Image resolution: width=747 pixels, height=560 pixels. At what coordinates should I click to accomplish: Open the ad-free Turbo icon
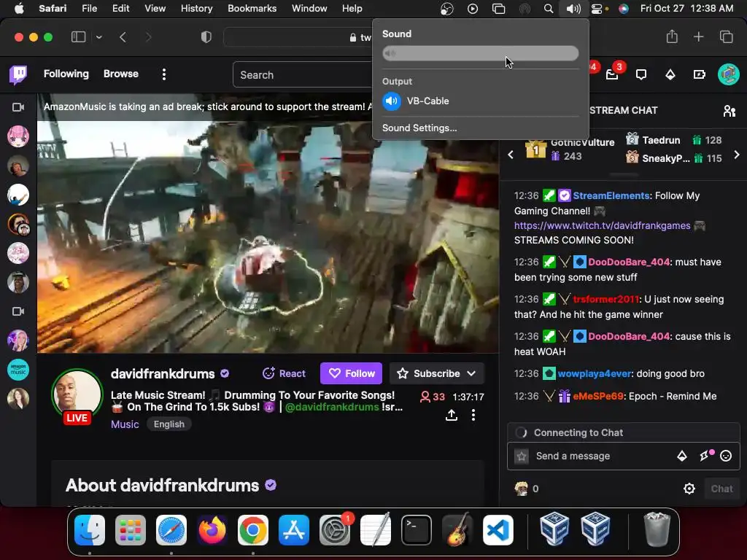click(x=700, y=74)
